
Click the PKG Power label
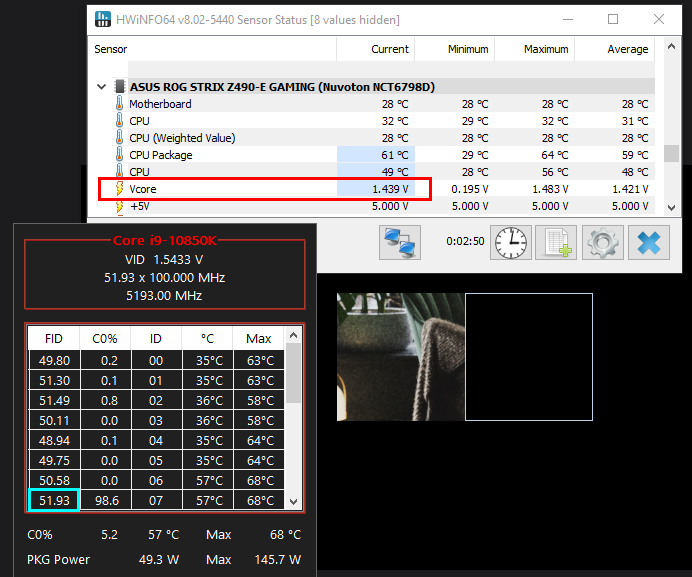pos(58,559)
